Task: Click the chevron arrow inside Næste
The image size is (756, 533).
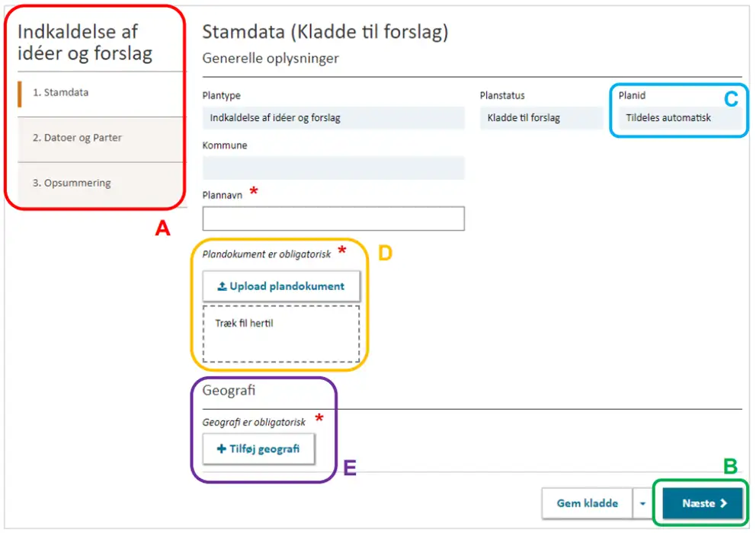Action: (x=723, y=503)
